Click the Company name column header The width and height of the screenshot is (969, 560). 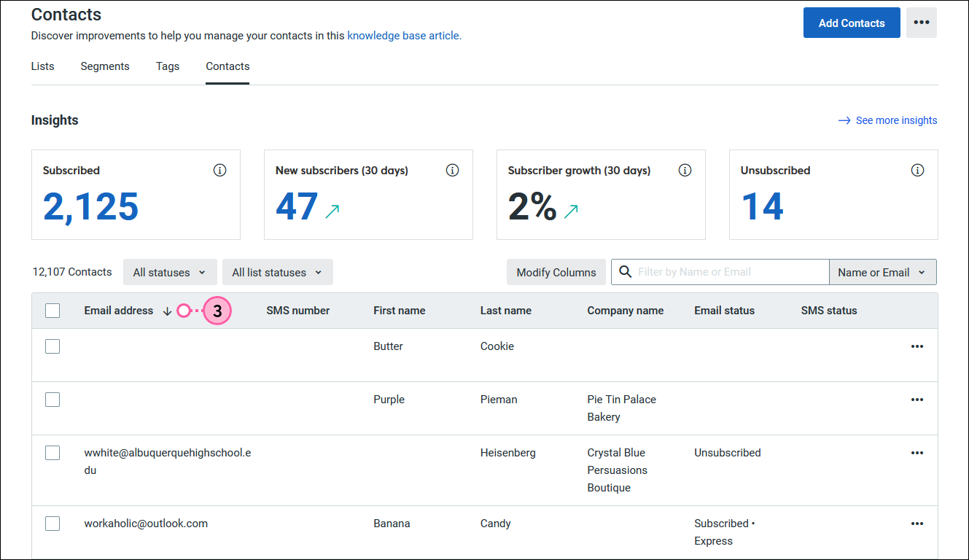pyautogui.click(x=626, y=311)
